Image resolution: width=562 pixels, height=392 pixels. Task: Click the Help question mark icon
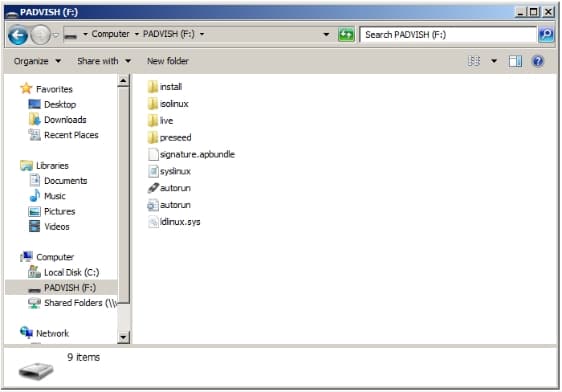(x=538, y=61)
